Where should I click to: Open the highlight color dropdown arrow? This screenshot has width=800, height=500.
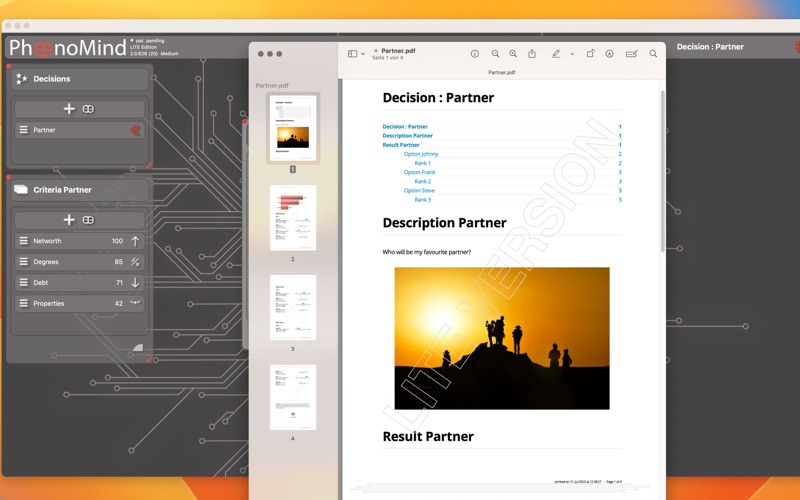572,54
